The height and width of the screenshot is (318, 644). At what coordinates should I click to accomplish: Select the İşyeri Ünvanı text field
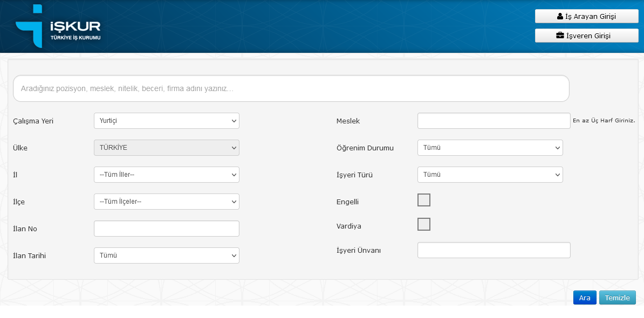point(494,250)
